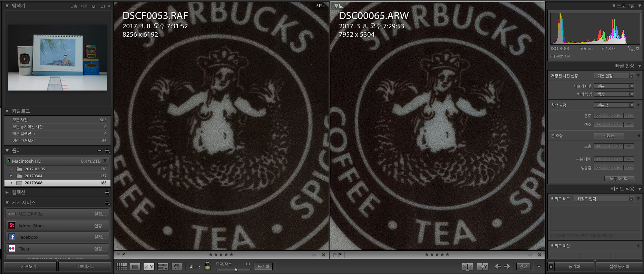Open navigator zoom level stepper arrows
Image resolution: width=644 pixels, height=274 pixels.
pos(109,6)
